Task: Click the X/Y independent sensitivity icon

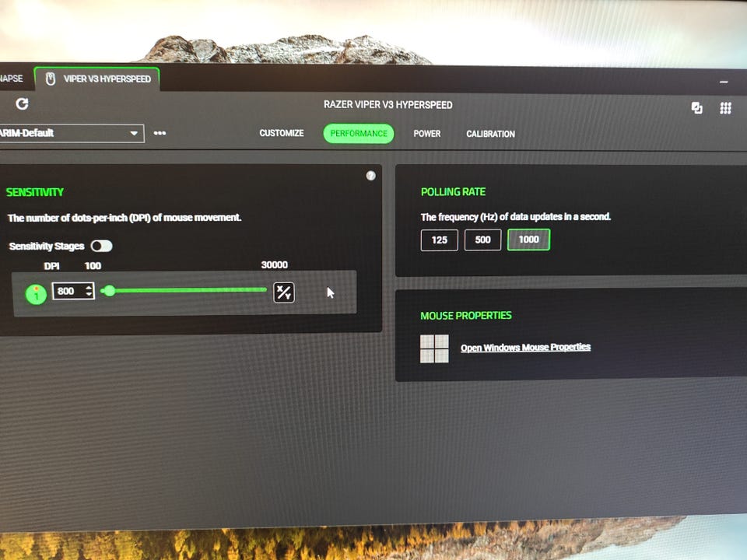Action: (284, 292)
